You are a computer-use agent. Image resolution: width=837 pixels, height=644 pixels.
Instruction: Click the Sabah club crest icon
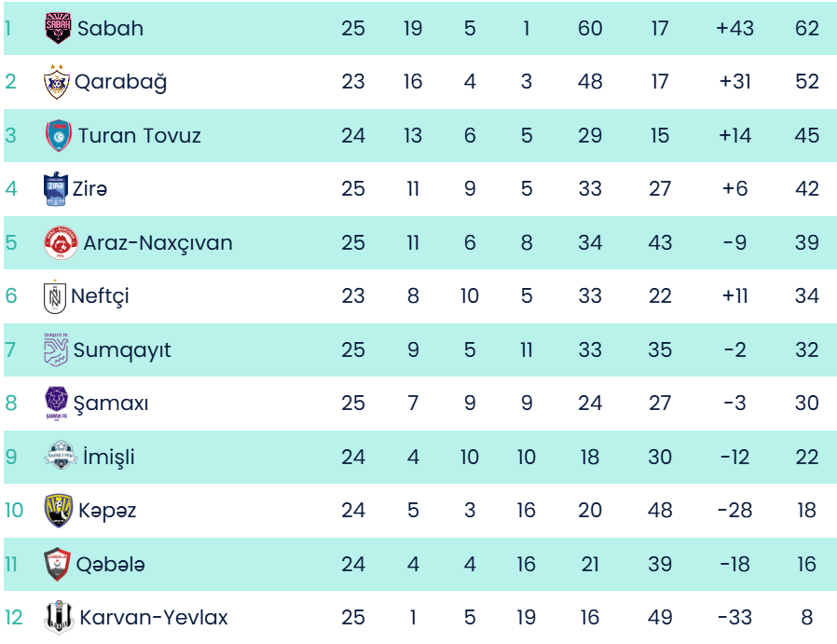coord(58,28)
